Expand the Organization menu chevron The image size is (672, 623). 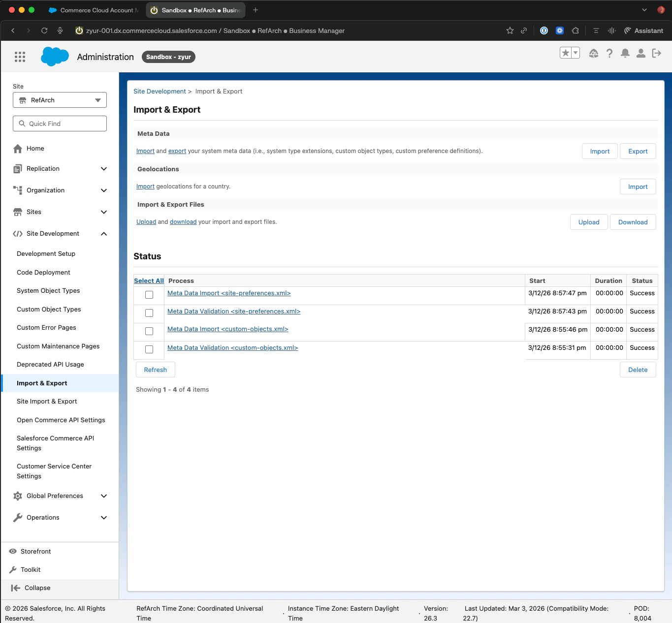tap(104, 190)
